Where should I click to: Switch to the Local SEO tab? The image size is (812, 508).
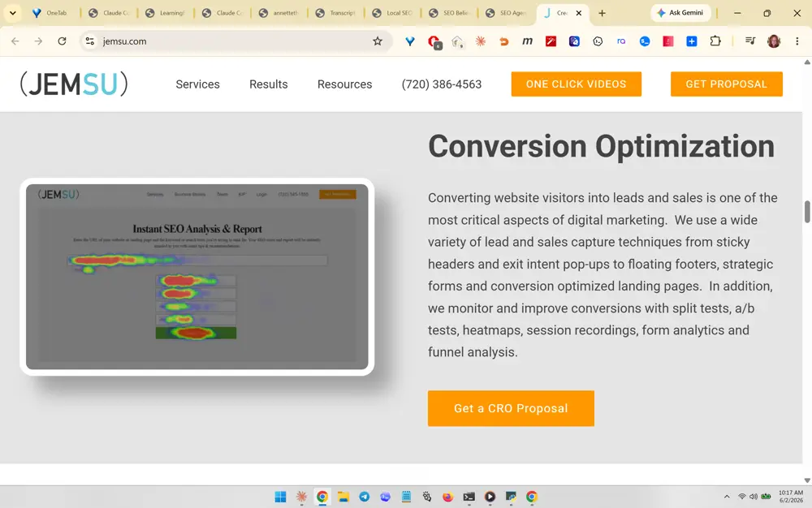tap(392, 13)
